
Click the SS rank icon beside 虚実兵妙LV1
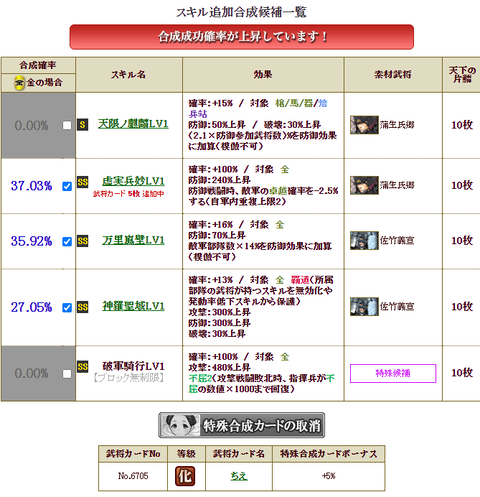click(83, 182)
